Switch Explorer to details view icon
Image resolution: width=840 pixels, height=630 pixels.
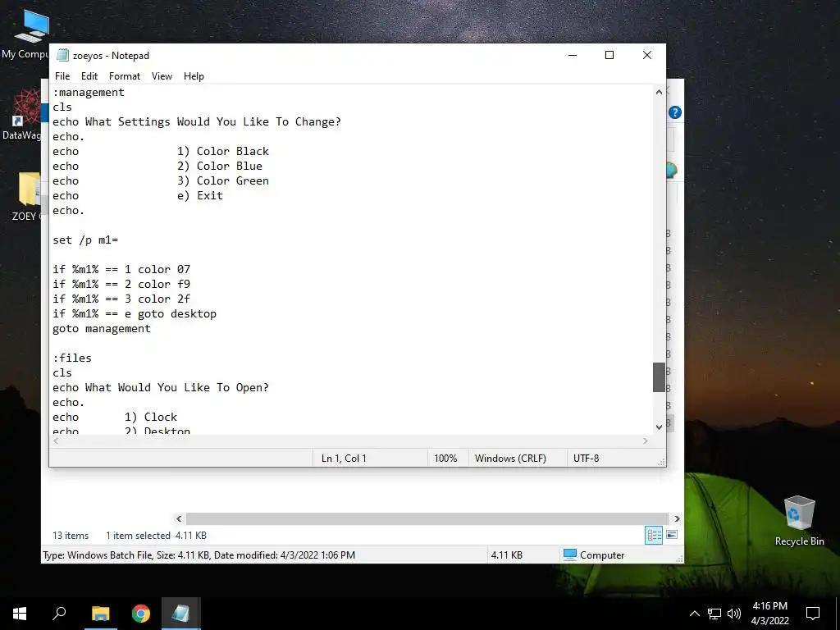pyautogui.click(x=654, y=535)
